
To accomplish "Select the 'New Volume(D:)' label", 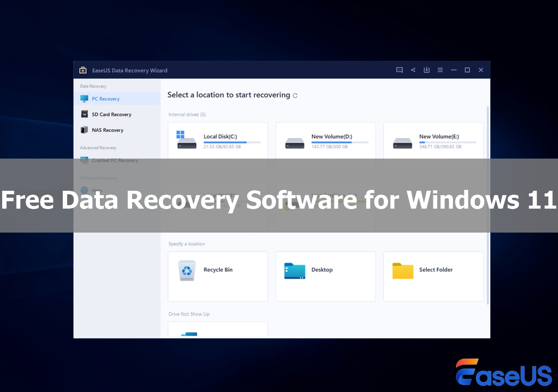I will pyautogui.click(x=332, y=137).
